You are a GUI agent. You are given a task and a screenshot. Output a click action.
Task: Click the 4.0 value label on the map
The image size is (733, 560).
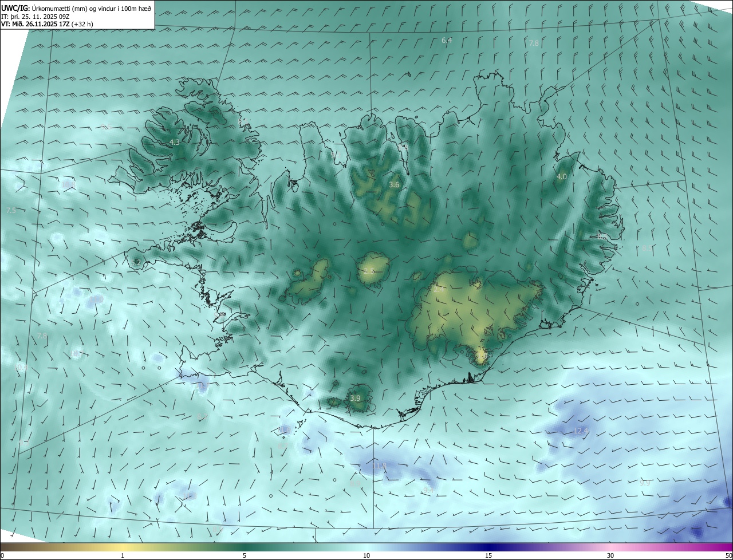tap(562, 177)
